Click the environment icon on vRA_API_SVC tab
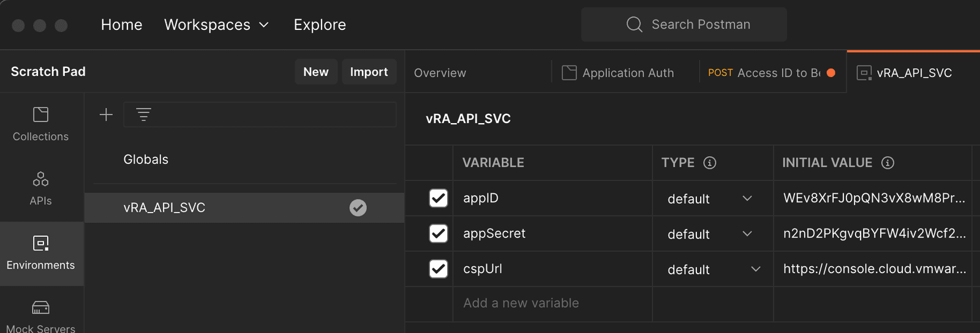This screenshot has width=980, height=333. point(864,73)
